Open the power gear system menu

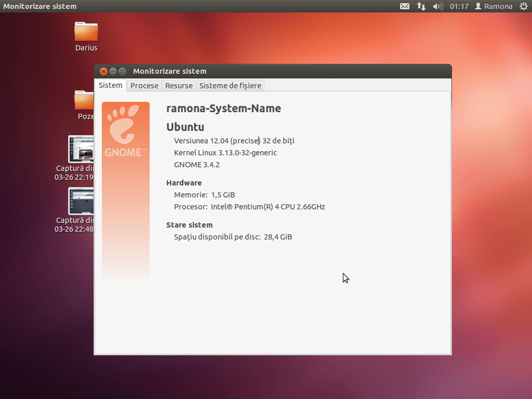click(523, 6)
